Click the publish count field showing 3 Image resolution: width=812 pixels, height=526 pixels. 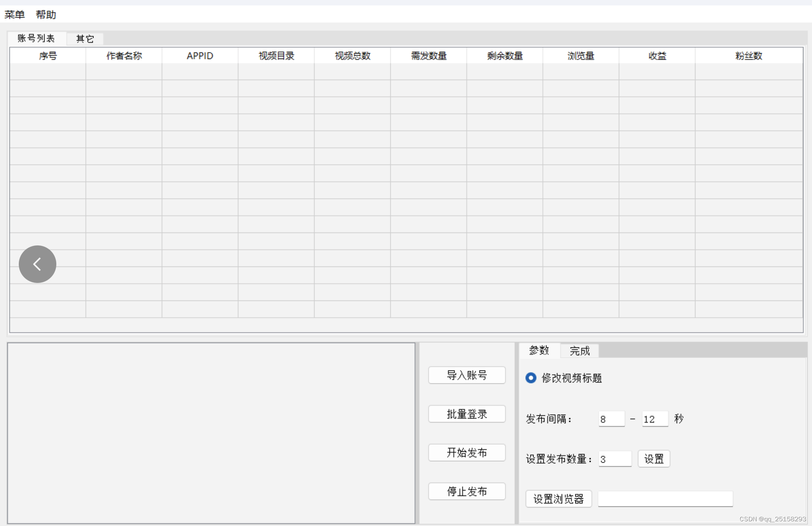614,459
